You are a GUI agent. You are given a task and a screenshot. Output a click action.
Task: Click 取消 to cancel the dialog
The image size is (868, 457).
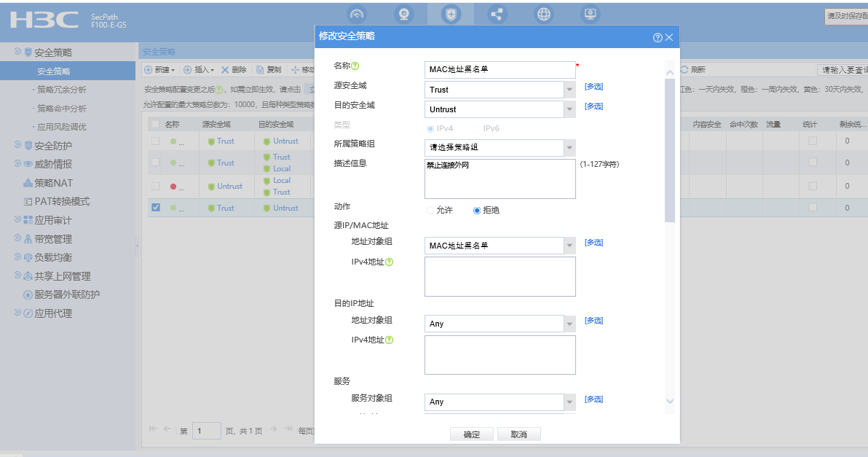518,435
